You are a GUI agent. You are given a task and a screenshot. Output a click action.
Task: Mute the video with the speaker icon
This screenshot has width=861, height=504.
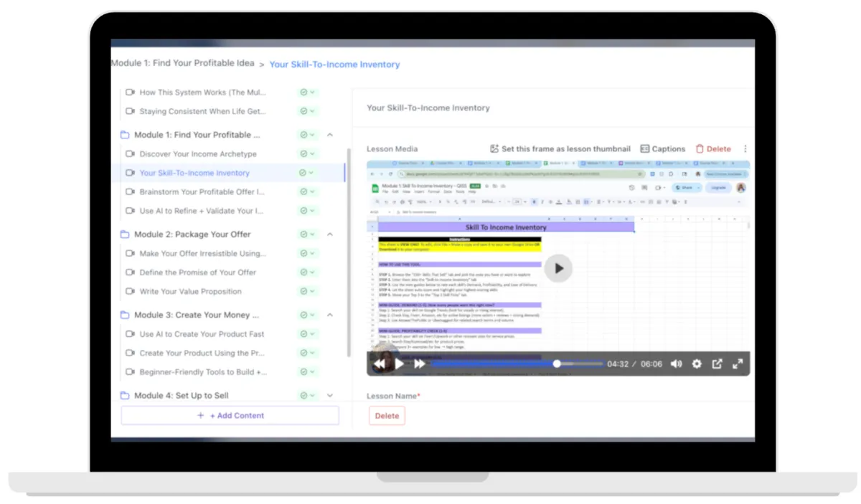(676, 364)
